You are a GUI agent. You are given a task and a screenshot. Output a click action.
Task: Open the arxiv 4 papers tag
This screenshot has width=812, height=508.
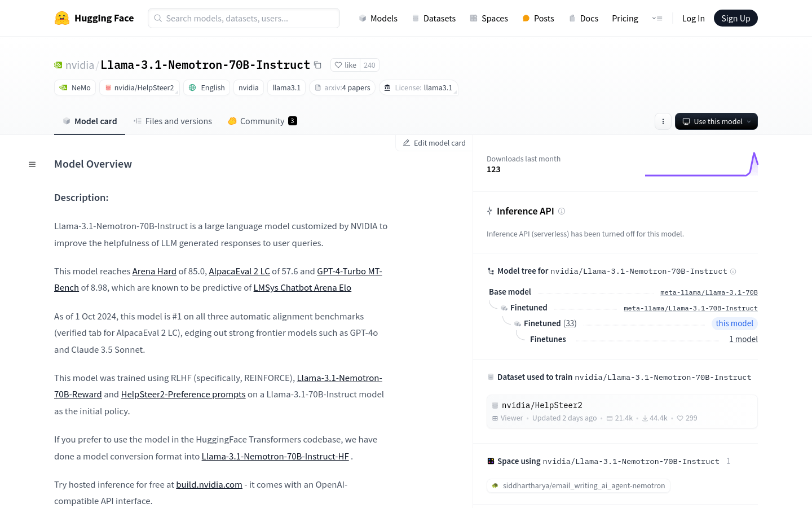pos(342,87)
